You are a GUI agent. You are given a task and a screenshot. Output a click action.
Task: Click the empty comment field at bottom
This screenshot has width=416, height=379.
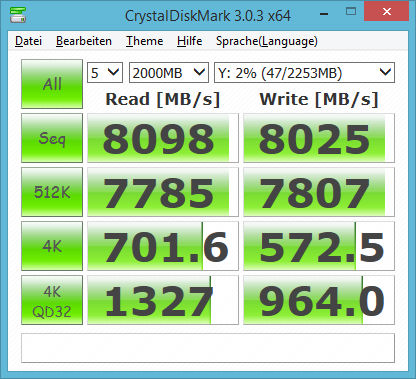pos(208,348)
